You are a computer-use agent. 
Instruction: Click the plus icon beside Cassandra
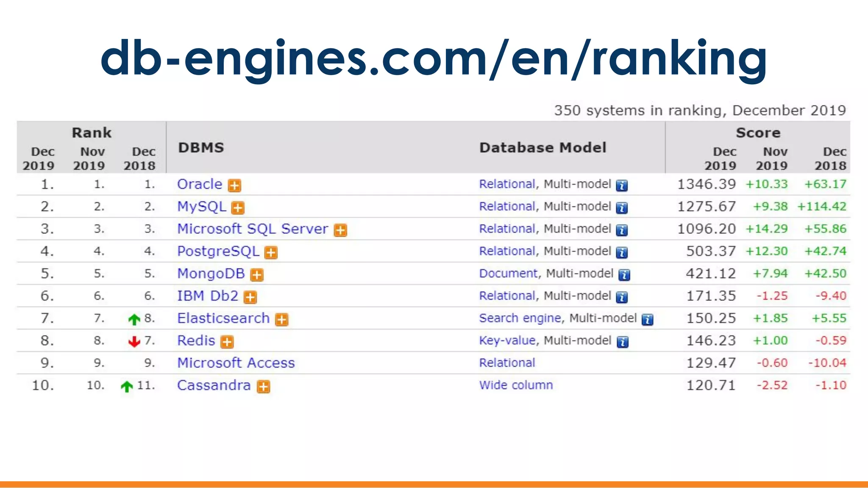264,387
